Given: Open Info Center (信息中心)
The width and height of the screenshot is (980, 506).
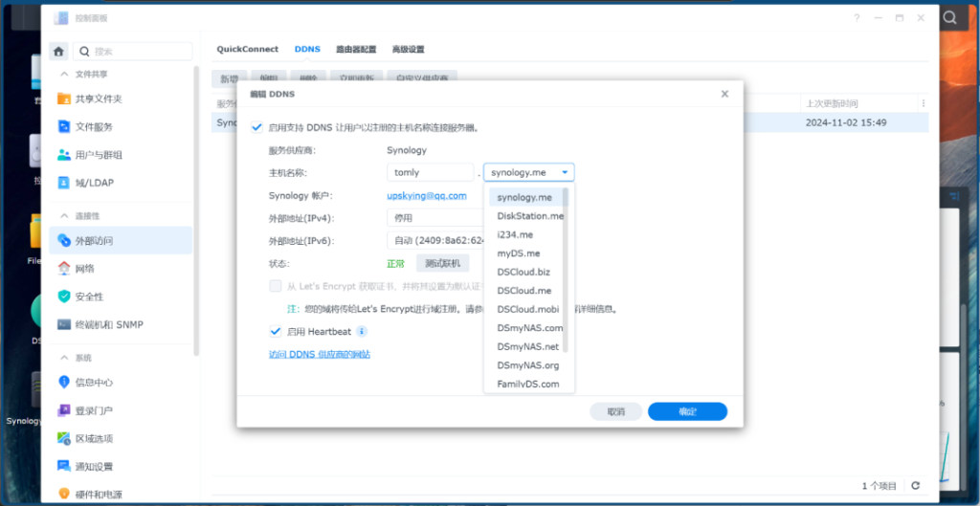Looking at the screenshot, I should click(121, 383).
